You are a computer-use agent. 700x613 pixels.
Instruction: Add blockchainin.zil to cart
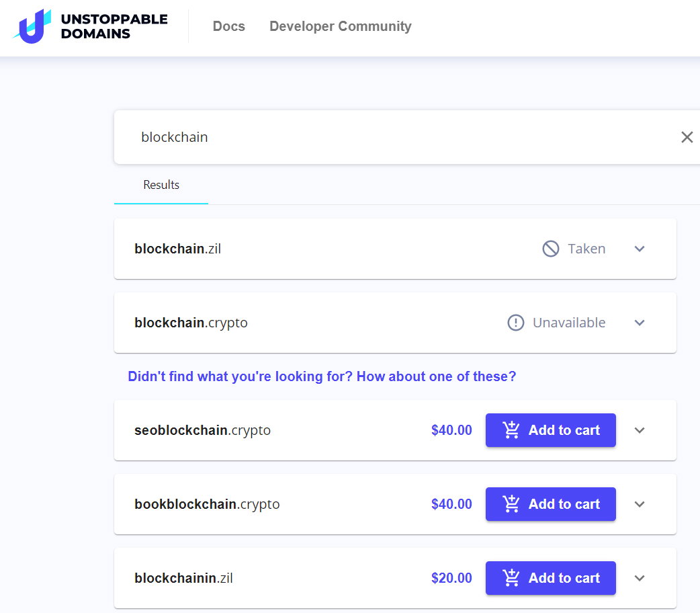pyautogui.click(x=550, y=577)
